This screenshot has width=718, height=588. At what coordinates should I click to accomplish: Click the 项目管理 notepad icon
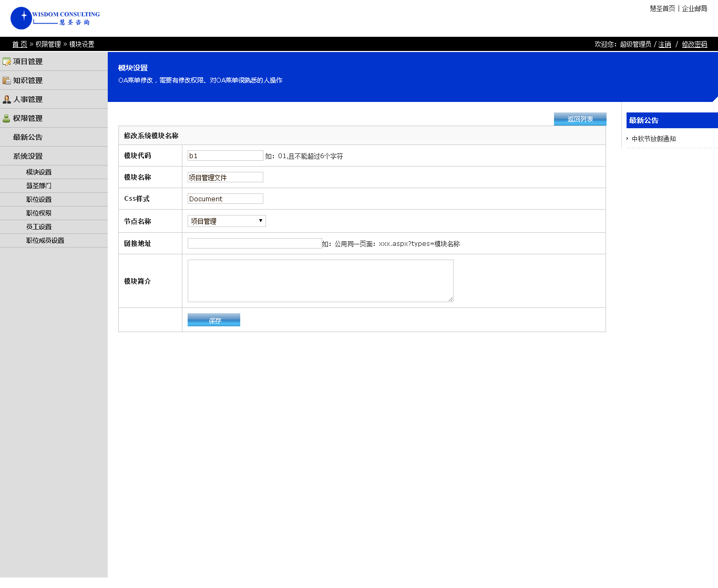point(7,61)
